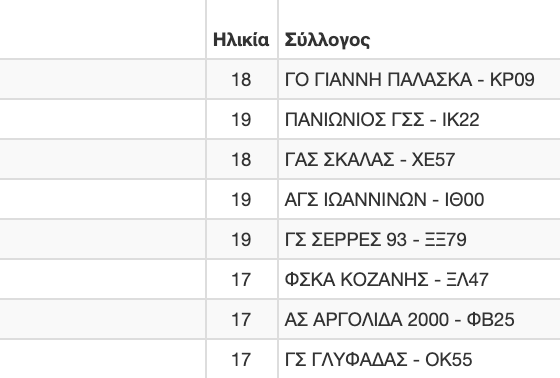Click age 18 in ΓΑΣ ΣΚΑΛΑΣ row

(x=241, y=159)
